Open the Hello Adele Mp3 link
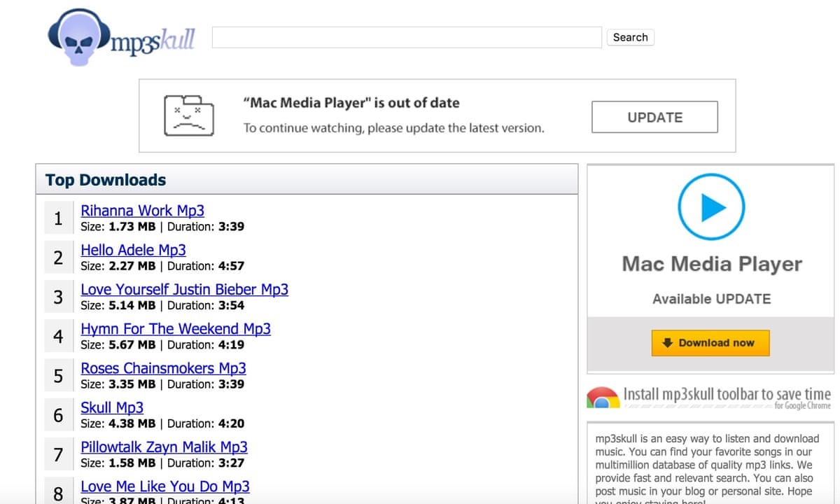The height and width of the screenshot is (504, 840). point(133,250)
